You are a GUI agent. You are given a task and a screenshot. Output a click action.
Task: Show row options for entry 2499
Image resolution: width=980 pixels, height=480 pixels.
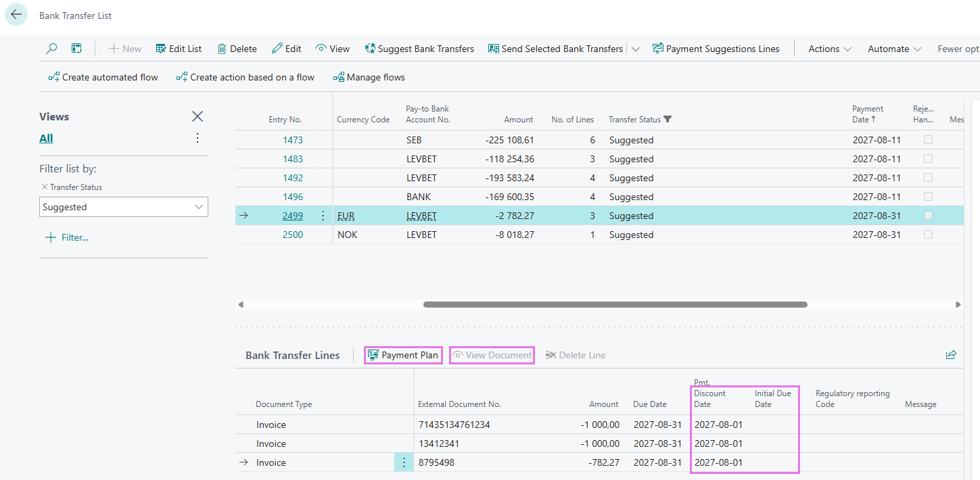point(323,216)
